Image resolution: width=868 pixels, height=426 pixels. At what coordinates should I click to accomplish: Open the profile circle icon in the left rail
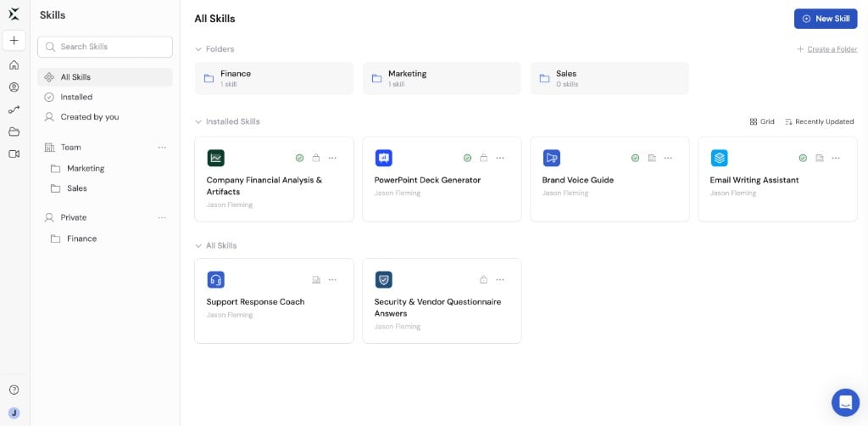[x=14, y=87]
